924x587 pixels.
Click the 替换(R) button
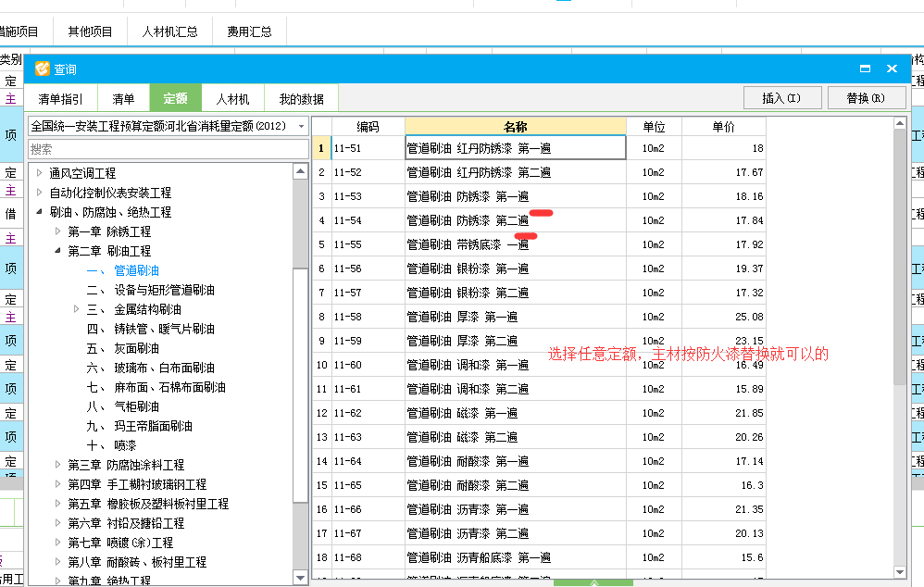tap(867, 98)
